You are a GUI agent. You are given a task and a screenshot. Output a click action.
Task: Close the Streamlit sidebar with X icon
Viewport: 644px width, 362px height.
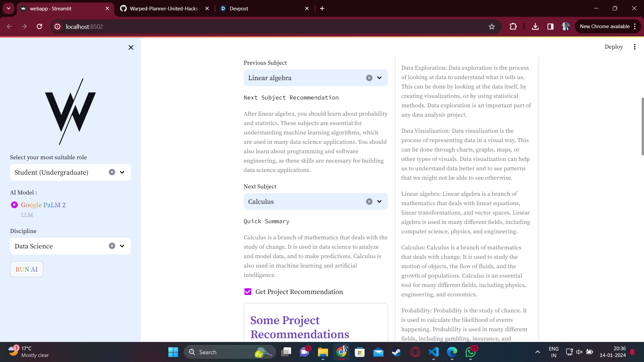[131, 48]
